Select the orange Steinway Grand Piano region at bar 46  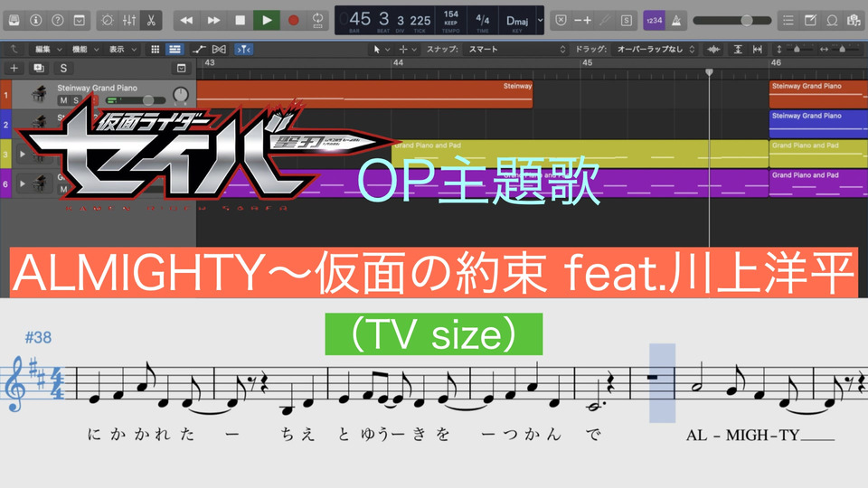click(x=818, y=94)
